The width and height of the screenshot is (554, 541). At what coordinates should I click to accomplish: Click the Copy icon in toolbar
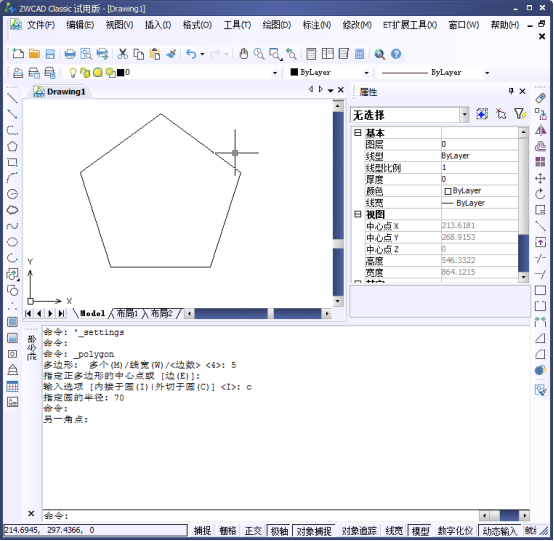[x=138, y=54]
